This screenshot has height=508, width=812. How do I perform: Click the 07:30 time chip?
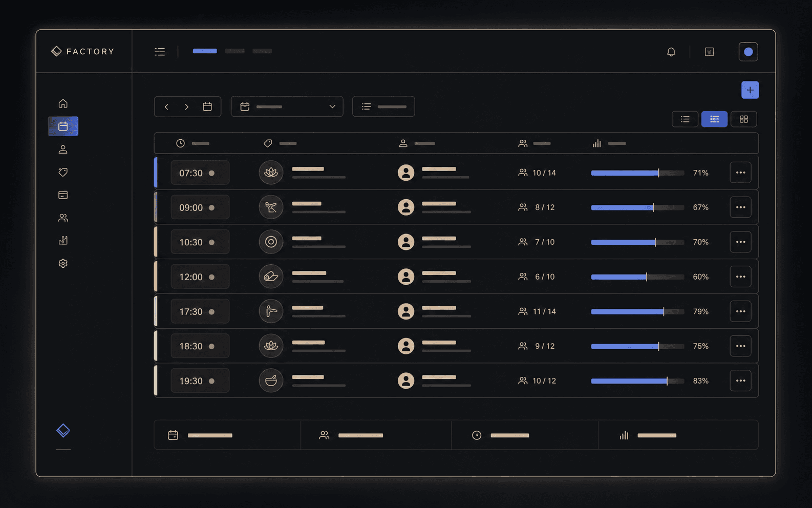pyautogui.click(x=200, y=173)
